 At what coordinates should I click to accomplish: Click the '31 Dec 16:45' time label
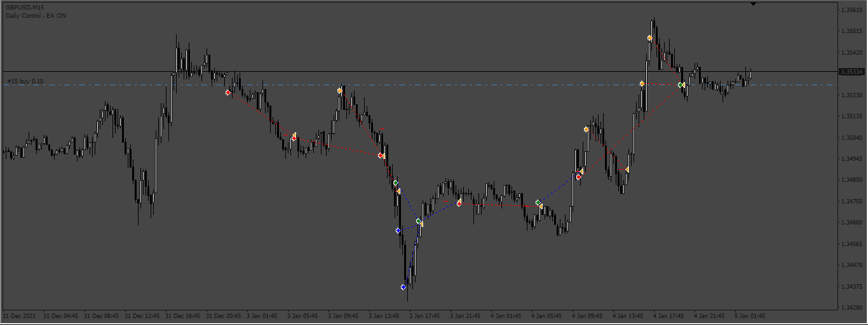[x=182, y=315]
